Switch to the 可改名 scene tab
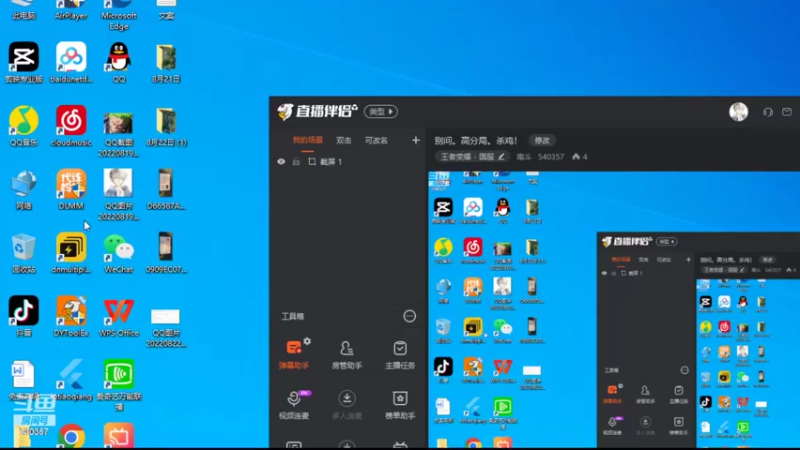Viewport: 800px width, 450px height. tap(377, 140)
